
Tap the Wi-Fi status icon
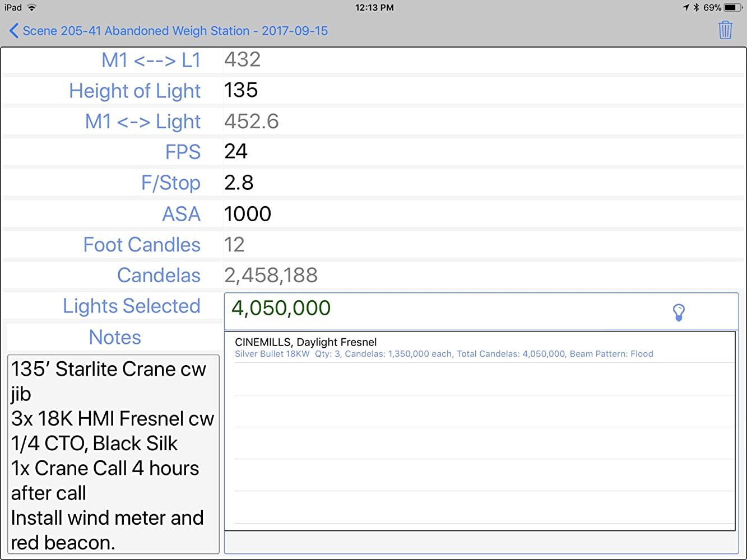coord(32,8)
